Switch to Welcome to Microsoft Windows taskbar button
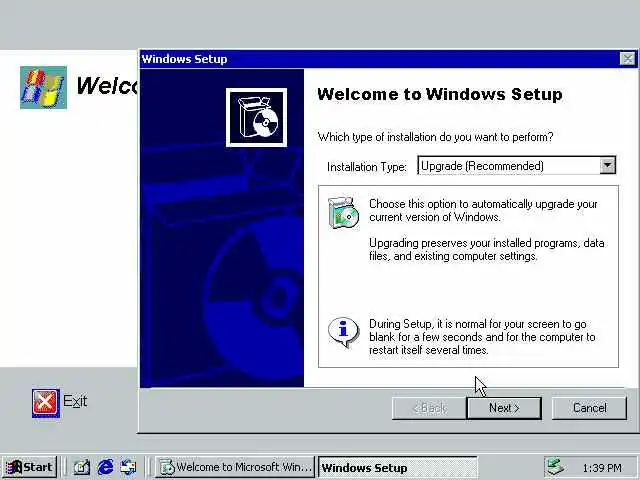 click(235, 467)
